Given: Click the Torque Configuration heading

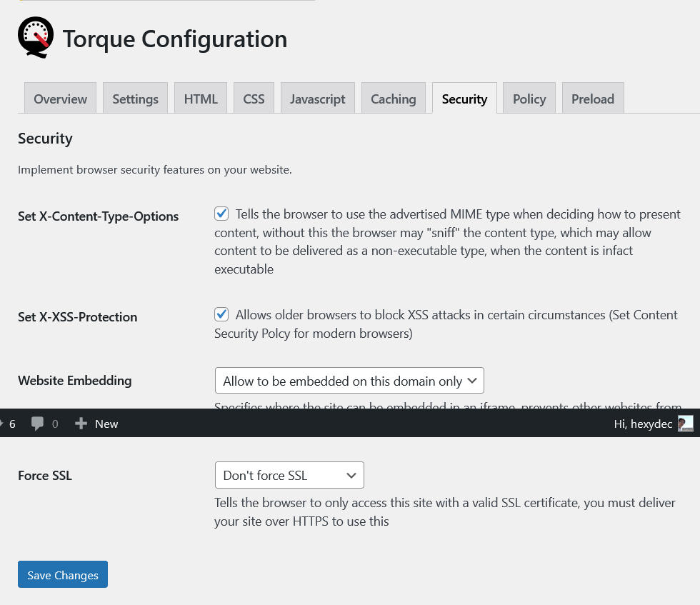Looking at the screenshot, I should click(175, 39).
